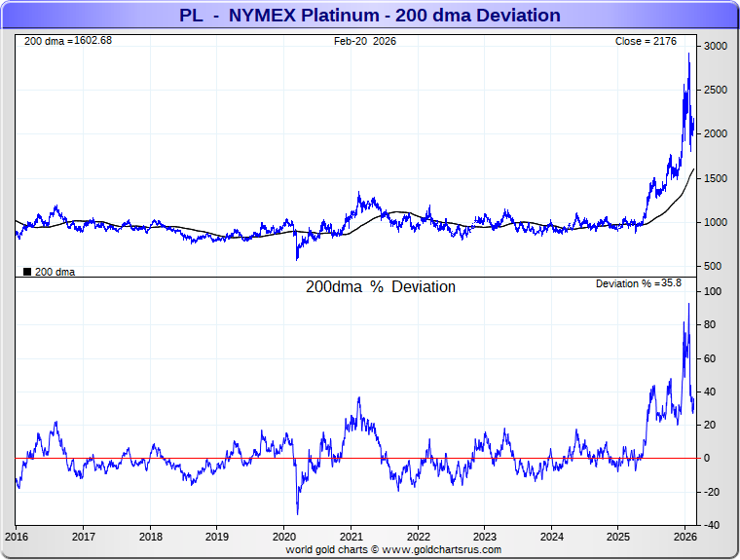Click the 500 price axis tick
The image size is (740, 560).
pyautogui.click(x=713, y=267)
